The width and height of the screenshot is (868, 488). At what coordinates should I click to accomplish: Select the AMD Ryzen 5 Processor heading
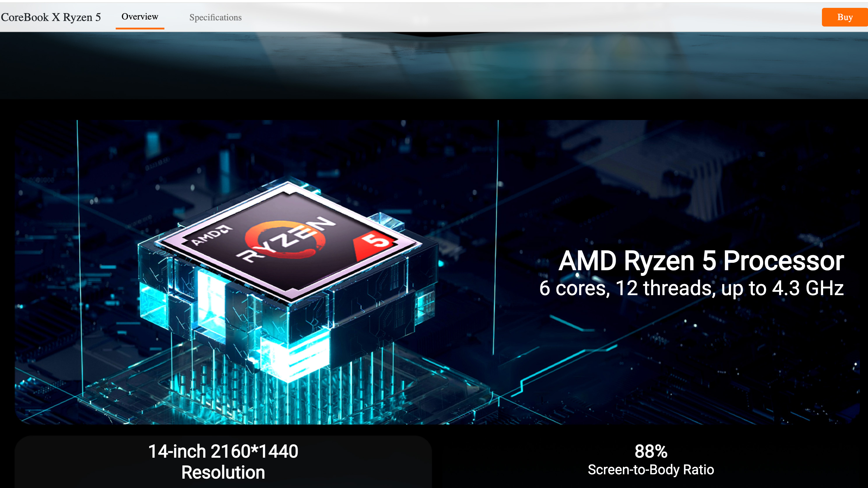pos(701,261)
